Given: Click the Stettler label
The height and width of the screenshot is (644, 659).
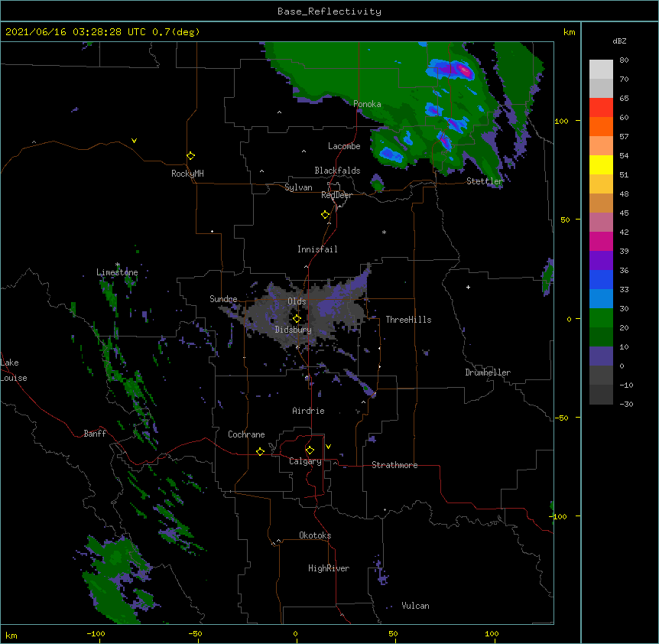Looking at the screenshot, I should click(485, 181).
